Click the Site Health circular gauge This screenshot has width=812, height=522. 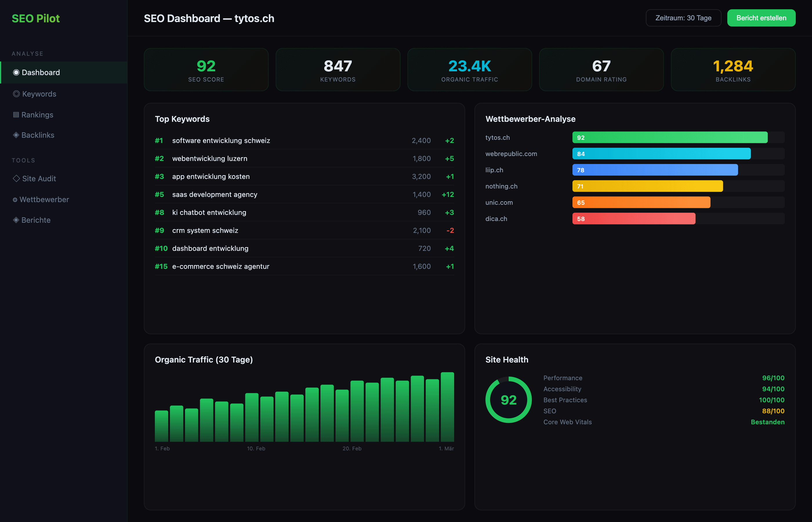(508, 400)
